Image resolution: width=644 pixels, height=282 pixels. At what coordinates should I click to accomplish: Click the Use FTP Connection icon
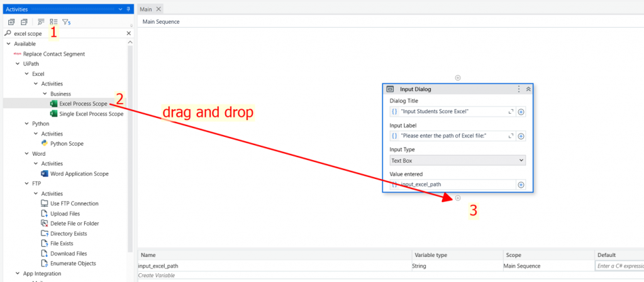pyautogui.click(x=45, y=203)
